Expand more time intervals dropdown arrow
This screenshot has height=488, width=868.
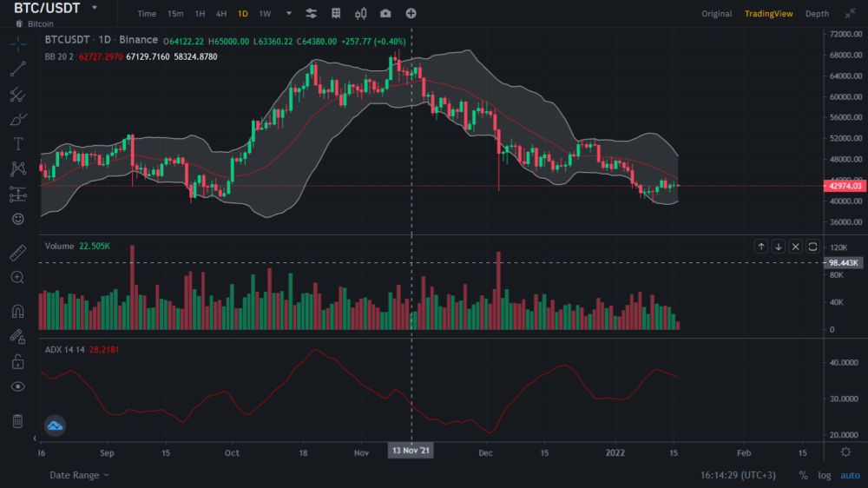289,14
